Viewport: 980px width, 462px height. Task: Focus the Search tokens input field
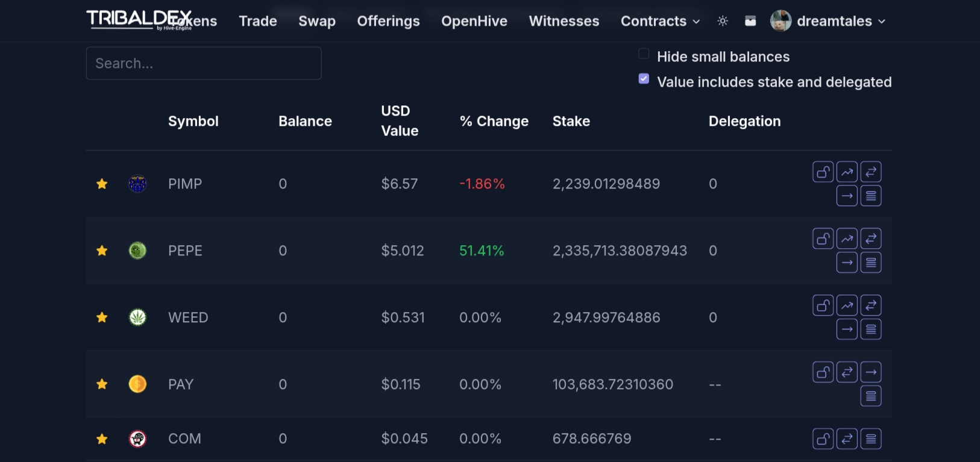[204, 63]
